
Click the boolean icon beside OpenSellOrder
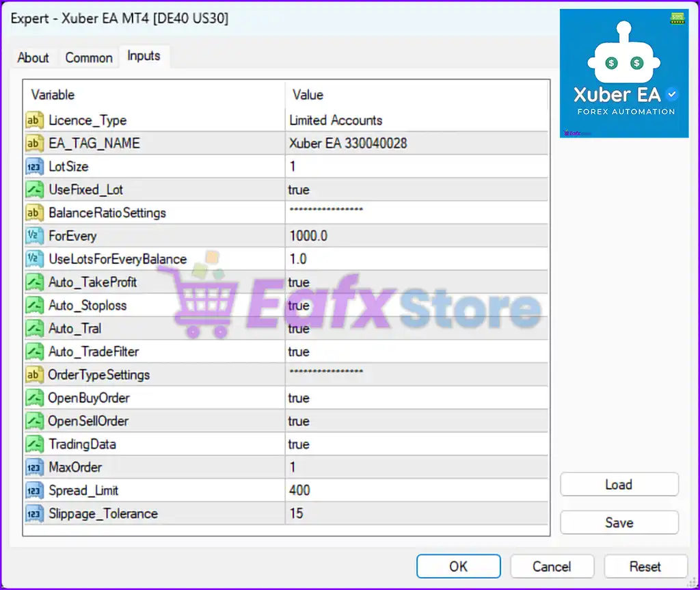pyautogui.click(x=34, y=421)
